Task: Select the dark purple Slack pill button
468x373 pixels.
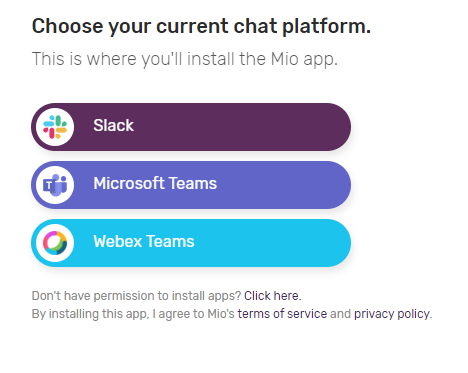Action: (191, 127)
